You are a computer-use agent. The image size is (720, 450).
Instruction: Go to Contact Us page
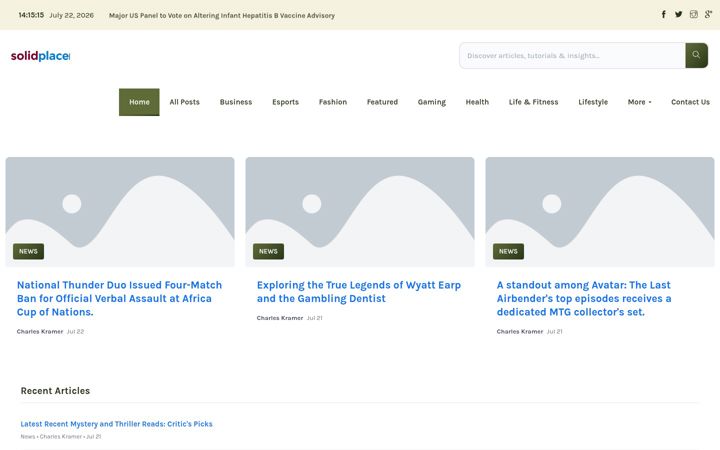[x=690, y=102]
